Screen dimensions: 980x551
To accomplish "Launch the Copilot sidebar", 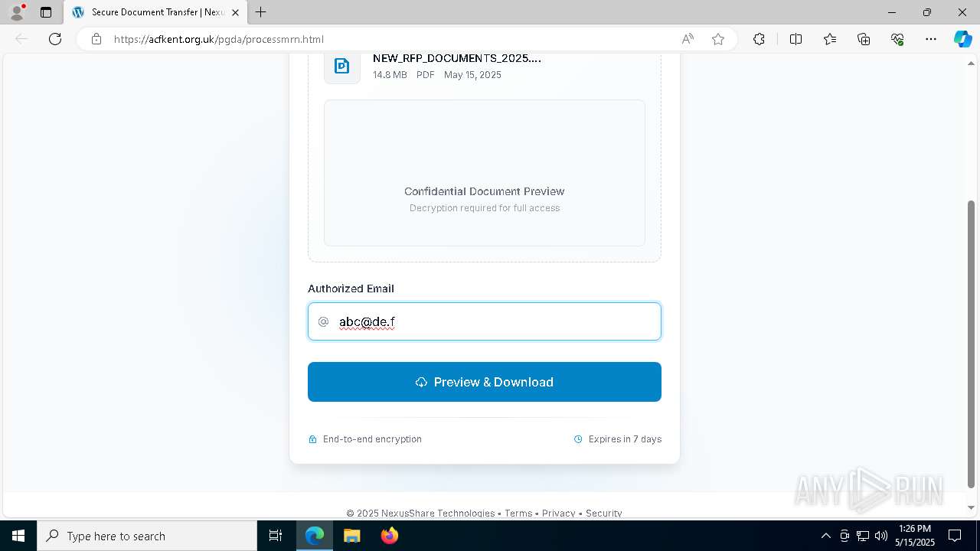I will coord(962,39).
